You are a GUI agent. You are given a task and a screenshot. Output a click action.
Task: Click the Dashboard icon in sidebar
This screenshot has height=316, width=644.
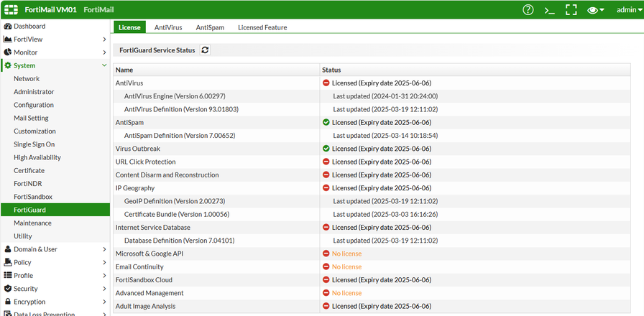point(8,26)
